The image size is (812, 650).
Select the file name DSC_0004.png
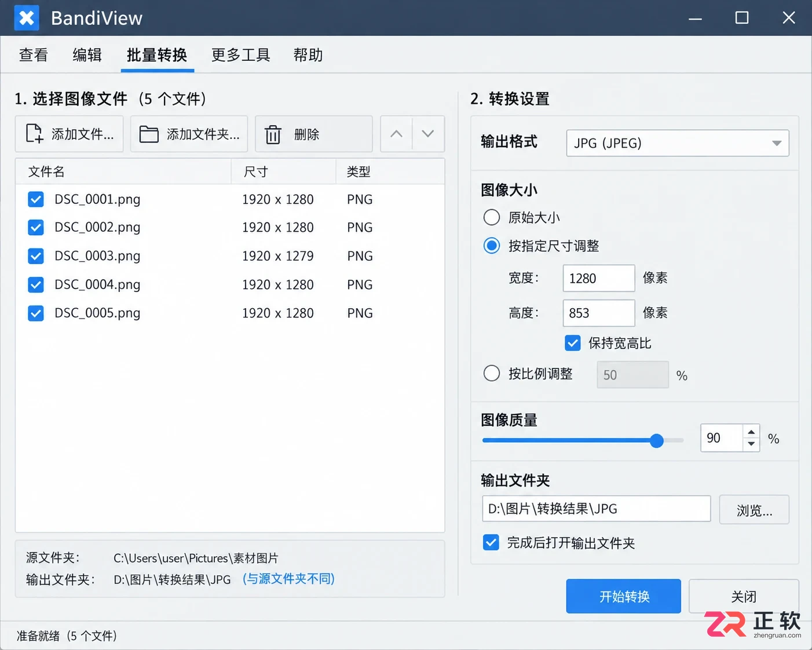[97, 284]
